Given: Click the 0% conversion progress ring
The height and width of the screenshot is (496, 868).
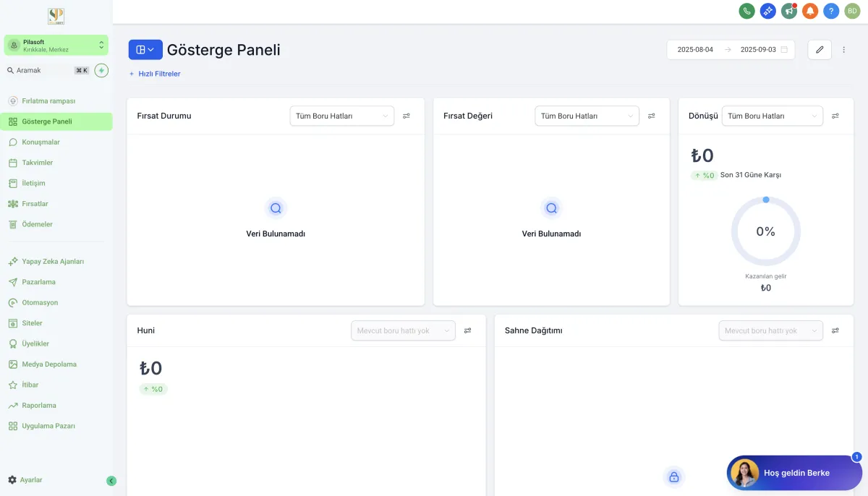Looking at the screenshot, I should (x=766, y=231).
